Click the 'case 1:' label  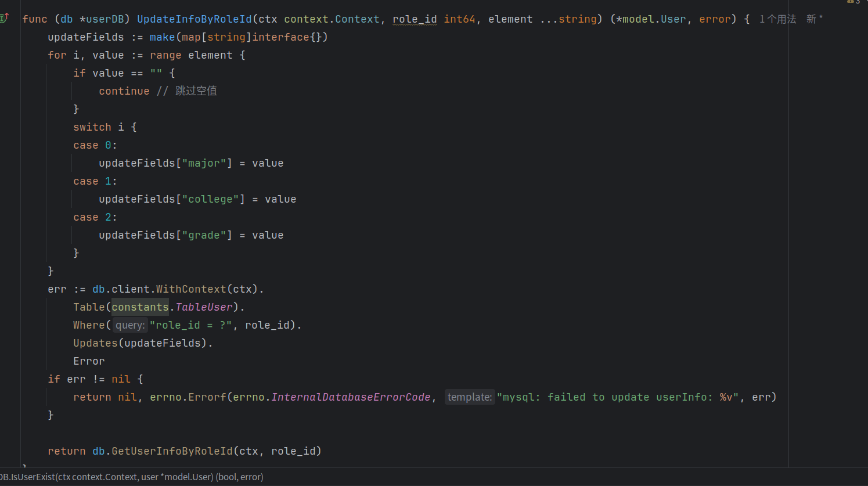pos(95,181)
